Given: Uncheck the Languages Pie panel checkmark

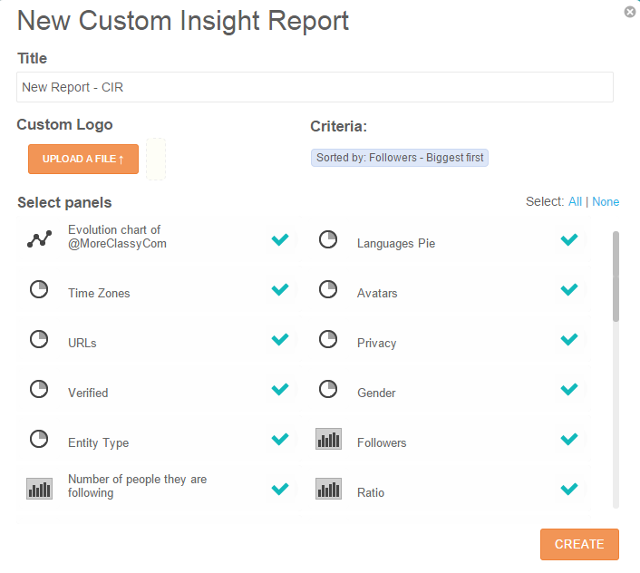Looking at the screenshot, I should (x=569, y=240).
